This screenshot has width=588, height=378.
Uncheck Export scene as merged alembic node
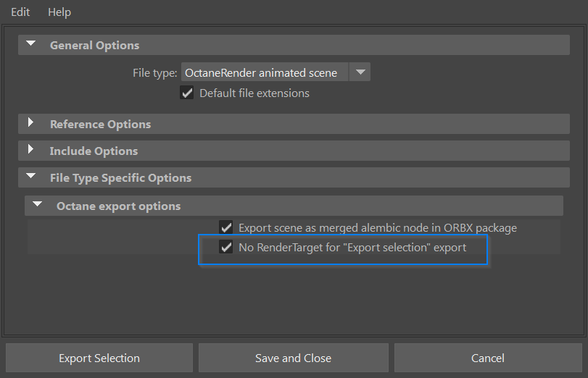[226, 227]
